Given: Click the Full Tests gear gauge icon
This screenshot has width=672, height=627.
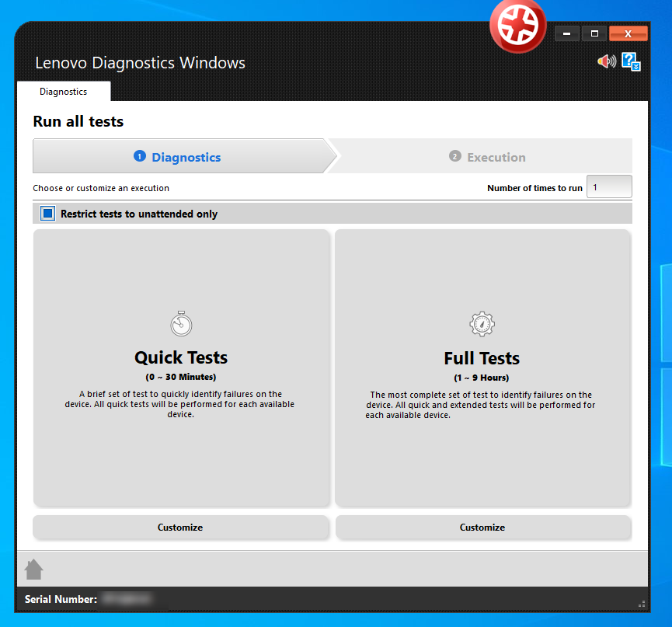Looking at the screenshot, I should [482, 323].
